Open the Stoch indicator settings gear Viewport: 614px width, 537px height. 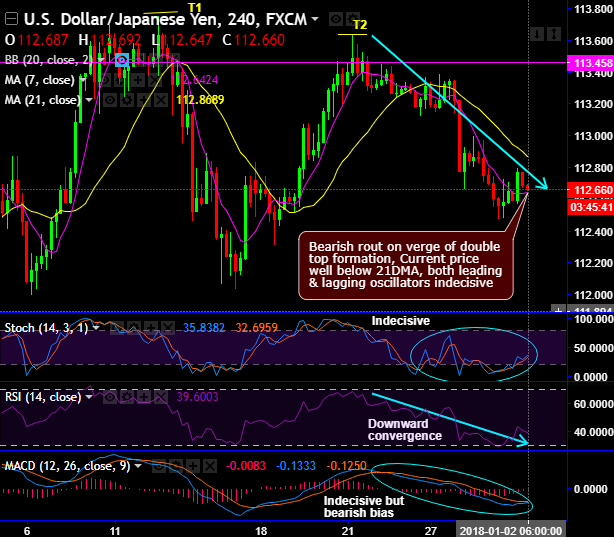[x=134, y=327]
